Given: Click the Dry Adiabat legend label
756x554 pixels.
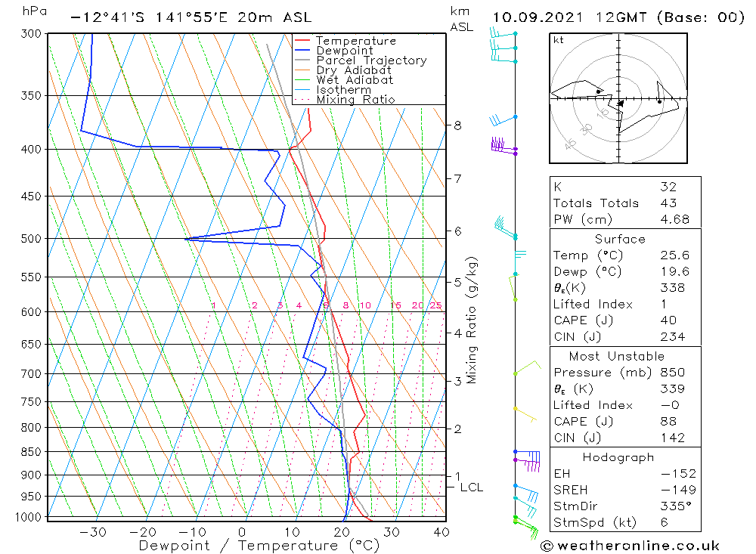Looking at the screenshot, I should (354, 70).
